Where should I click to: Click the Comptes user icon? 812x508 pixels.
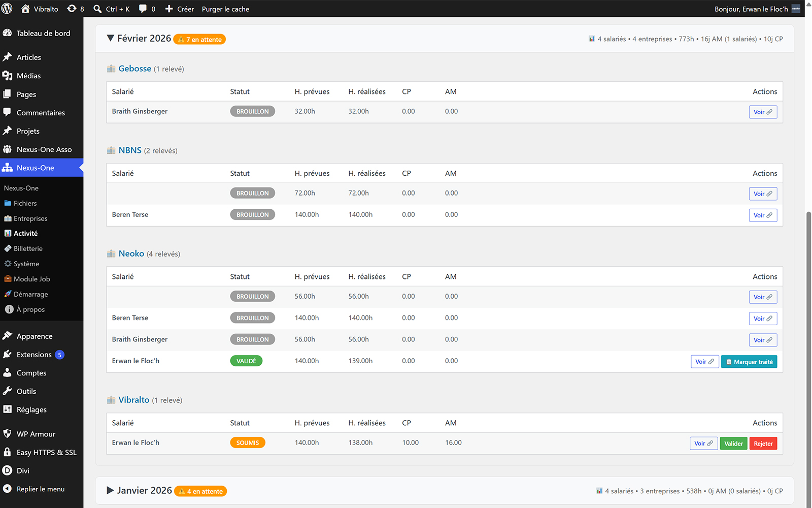(x=7, y=372)
